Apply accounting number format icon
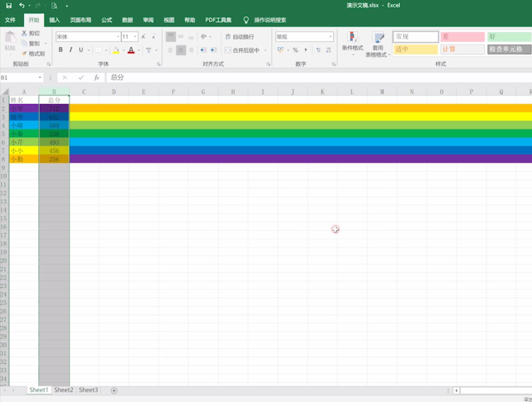The width and height of the screenshot is (532, 402). click(x=280, y=50)
